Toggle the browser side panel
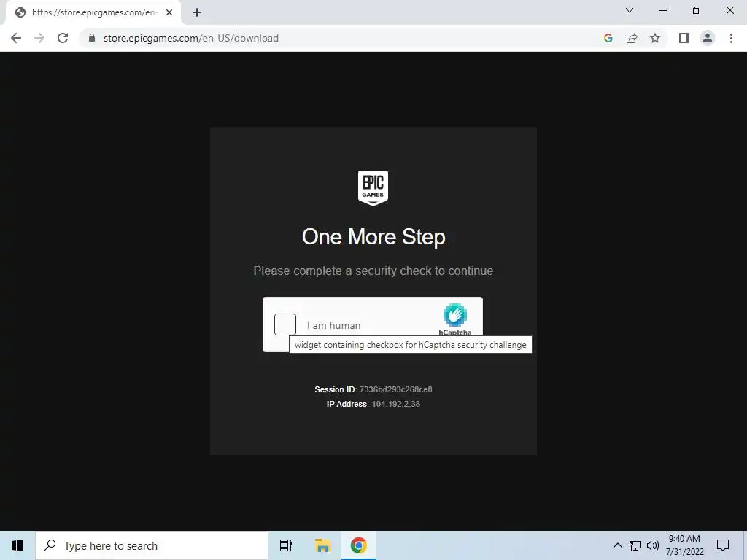 click(684, 38)
